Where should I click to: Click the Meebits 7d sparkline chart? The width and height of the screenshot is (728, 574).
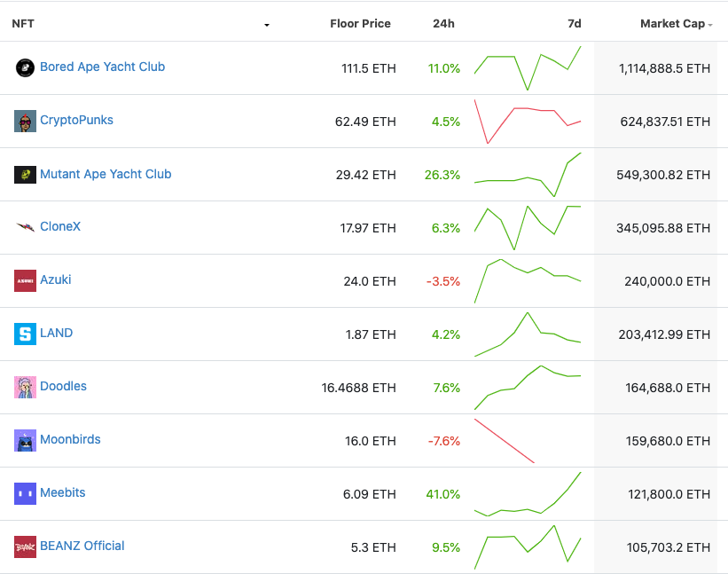point(528,494)
